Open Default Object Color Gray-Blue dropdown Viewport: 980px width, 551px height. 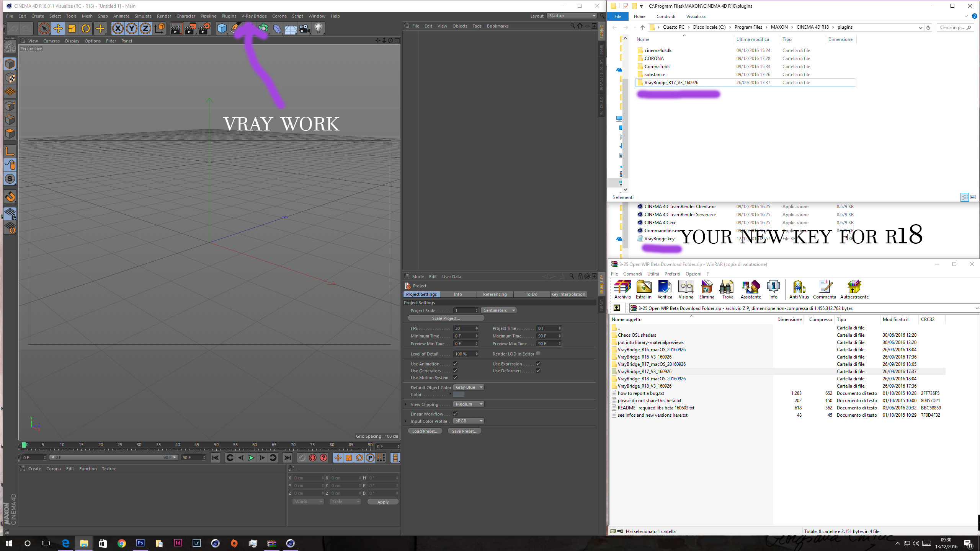pos(469,387)
